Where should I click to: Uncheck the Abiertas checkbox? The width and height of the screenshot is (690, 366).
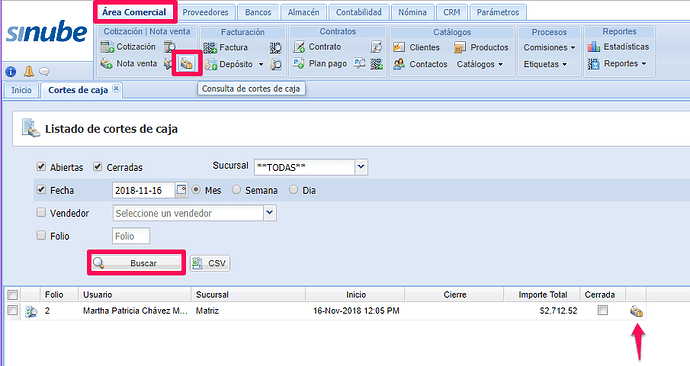click(41, 166)
